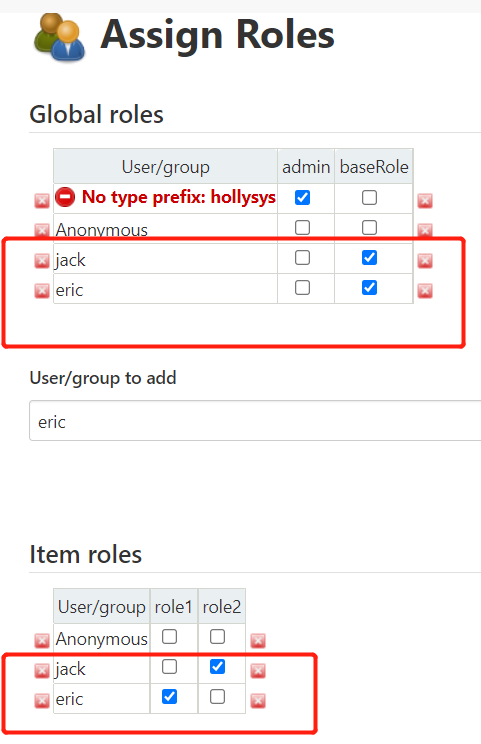481x744 pixels.
Task: Click the baseRole column header
Action: pyautogui.click(x=374, y=167)
